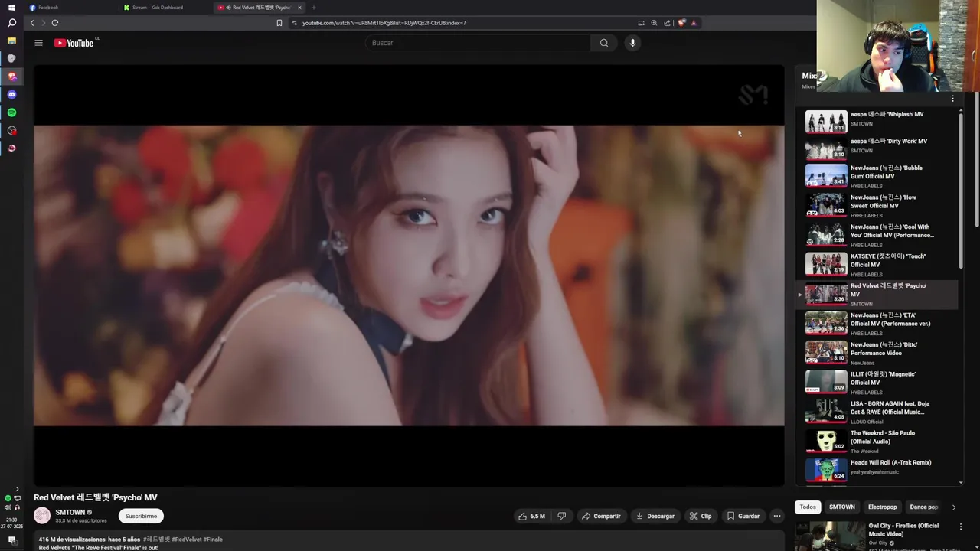The width and height of the screenshot is (980, 551).
Task: Dislike the video with thumbs down
Action: pyautogui.click(x=561, y=516)
